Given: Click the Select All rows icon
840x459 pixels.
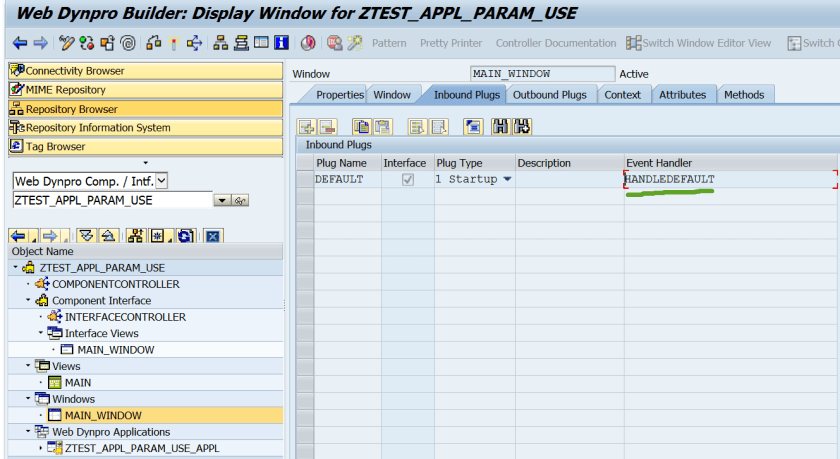Looking at the screenshot, I should (x=417, y=127).
